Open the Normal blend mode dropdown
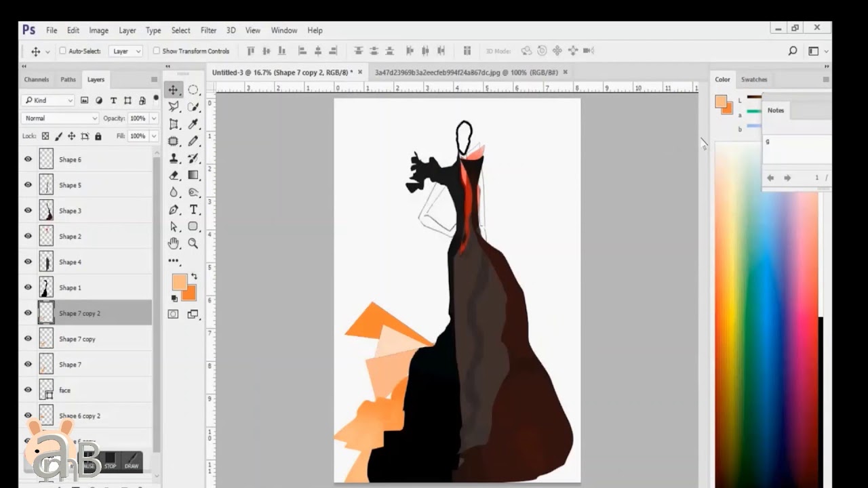The height and width of the screenshot is (488, 868). click(x=60, y=118)
